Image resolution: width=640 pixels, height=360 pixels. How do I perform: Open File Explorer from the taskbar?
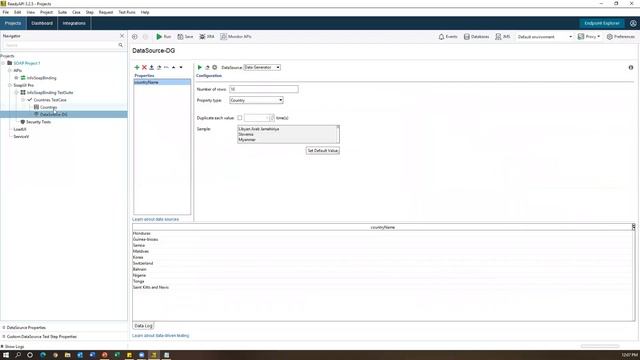click(x=67, y=355)
